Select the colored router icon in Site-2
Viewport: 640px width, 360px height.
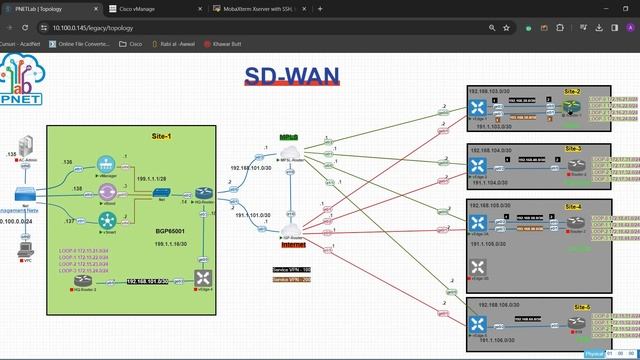571,107
